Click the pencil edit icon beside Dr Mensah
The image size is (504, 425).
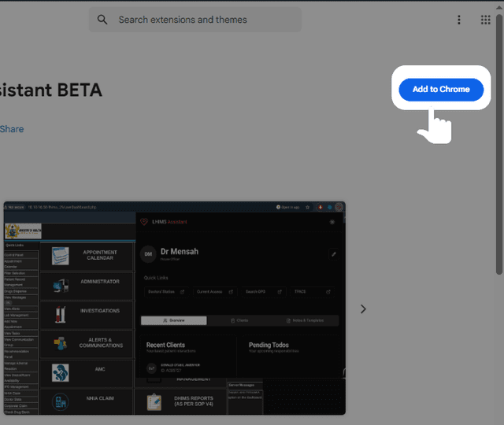point(333,254)
